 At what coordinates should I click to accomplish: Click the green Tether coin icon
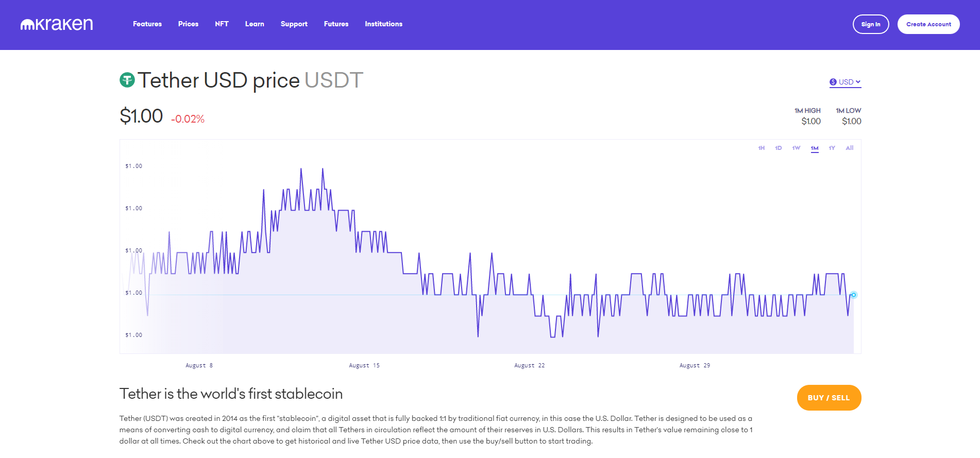pos(127,80)
